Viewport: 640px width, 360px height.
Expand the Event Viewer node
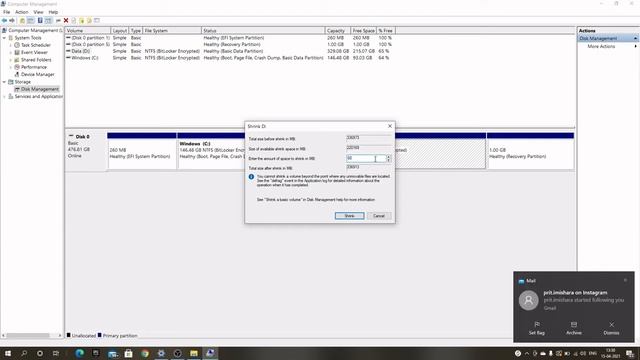point(11,52)
